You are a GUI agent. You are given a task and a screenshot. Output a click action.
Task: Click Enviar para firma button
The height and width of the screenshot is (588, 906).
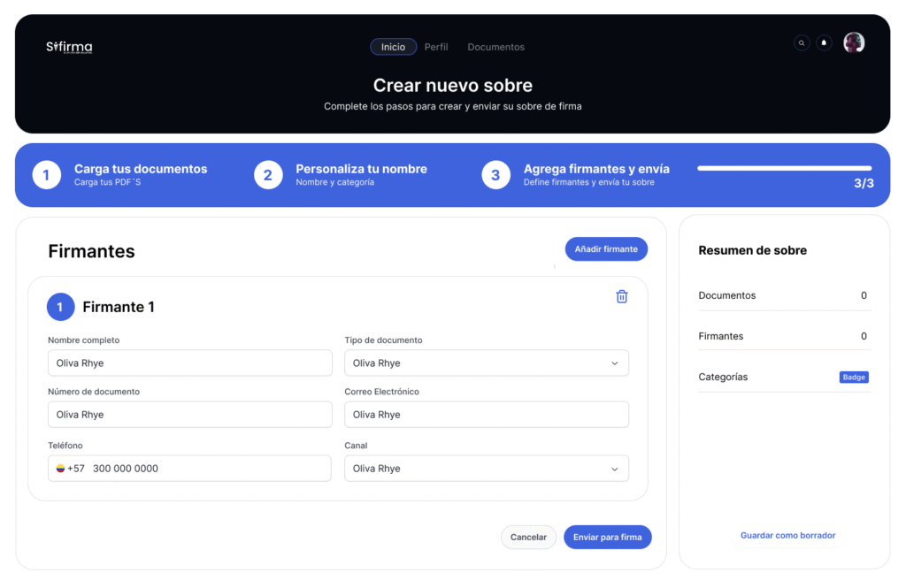point(607,537)
